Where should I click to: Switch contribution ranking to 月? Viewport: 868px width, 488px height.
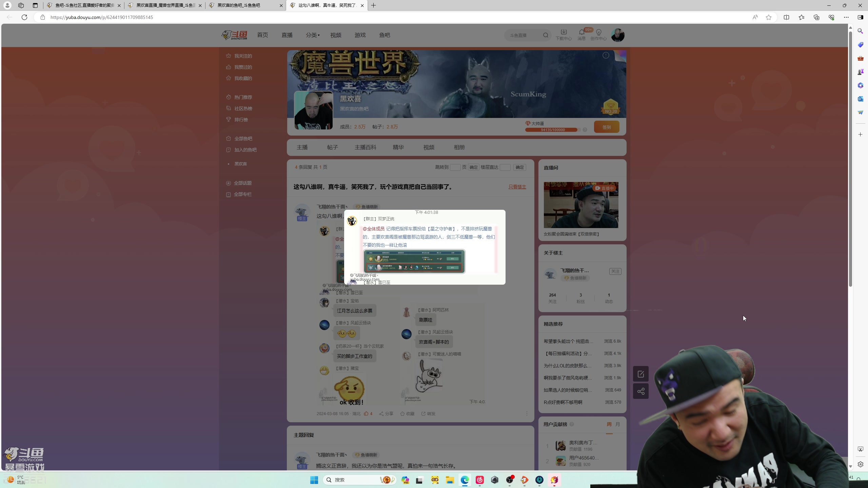pos(618,424)
